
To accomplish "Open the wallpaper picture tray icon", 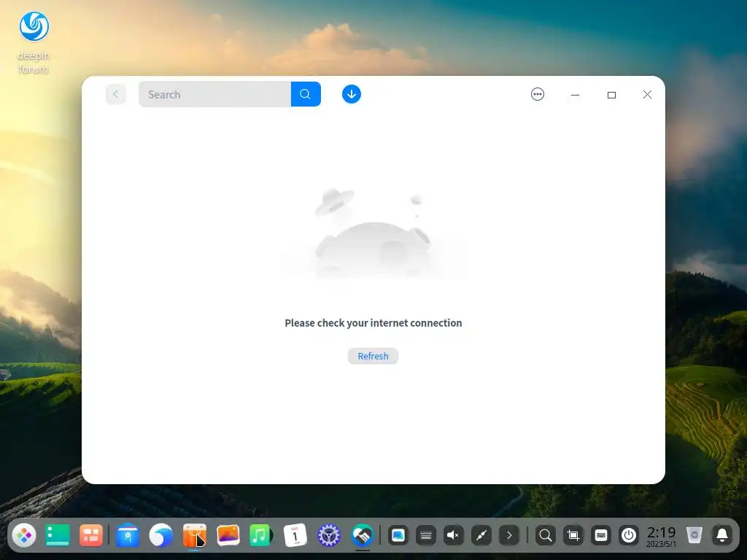I will click(398, 536).
